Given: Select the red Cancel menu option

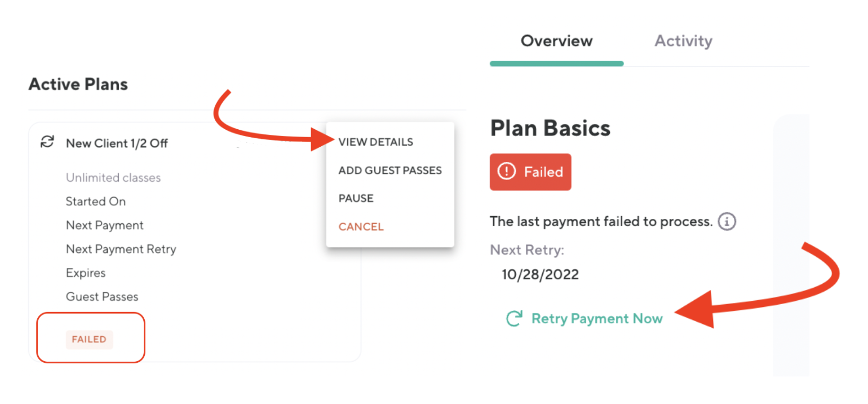Looking at the screenshot, I should (x=361, y=227).
